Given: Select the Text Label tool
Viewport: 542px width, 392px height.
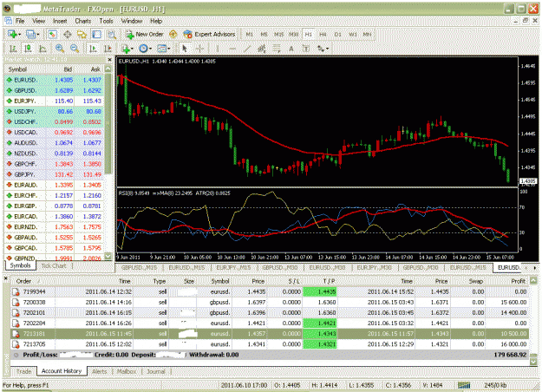Looking at the screenshot, I should (306, 49).
